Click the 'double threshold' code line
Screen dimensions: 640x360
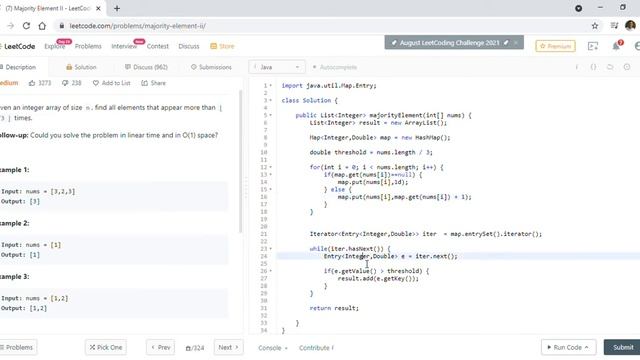[371, 152]
